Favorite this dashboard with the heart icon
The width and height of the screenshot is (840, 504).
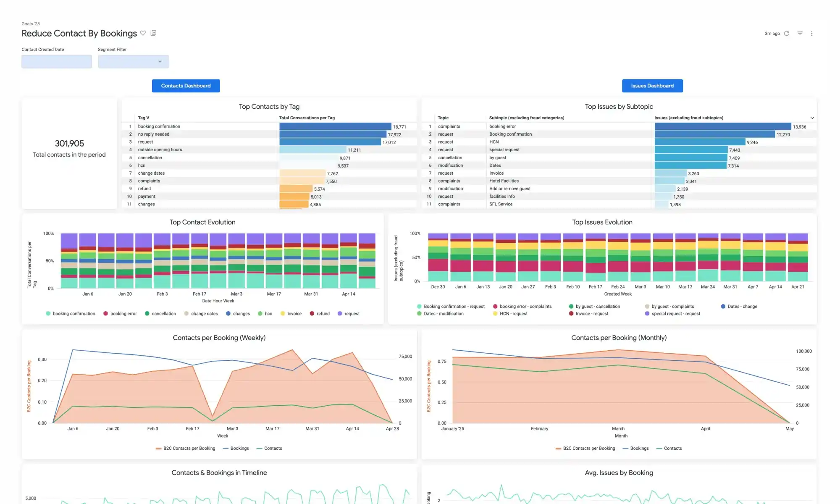pos(143,33)
